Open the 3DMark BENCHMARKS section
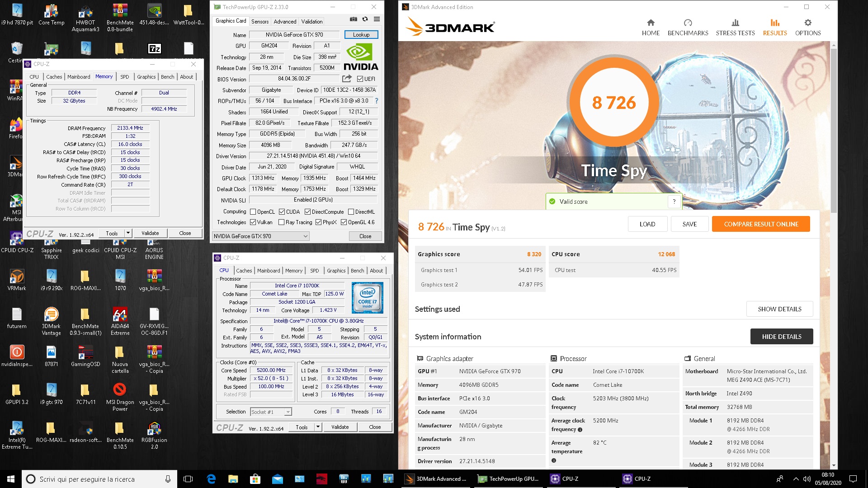 (688, 28)
